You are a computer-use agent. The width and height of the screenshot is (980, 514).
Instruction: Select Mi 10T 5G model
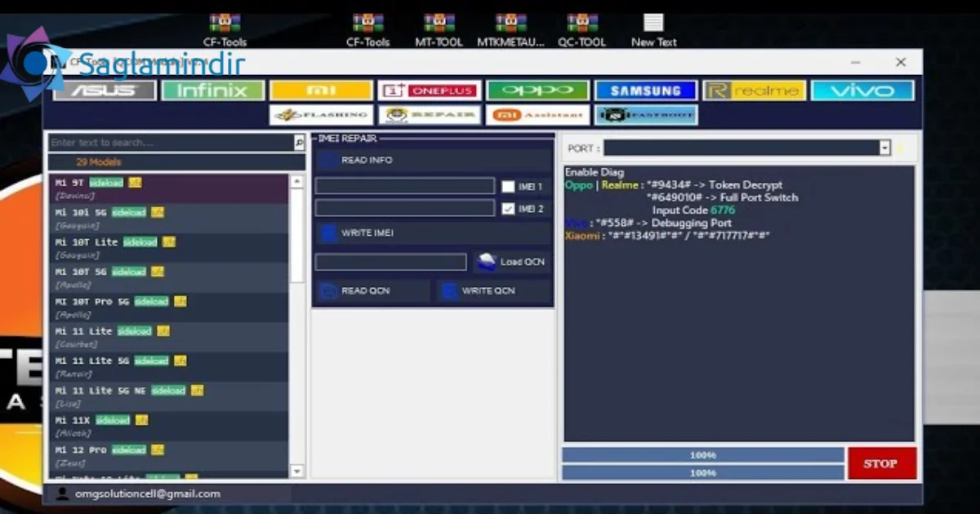(x=168, y=278)
